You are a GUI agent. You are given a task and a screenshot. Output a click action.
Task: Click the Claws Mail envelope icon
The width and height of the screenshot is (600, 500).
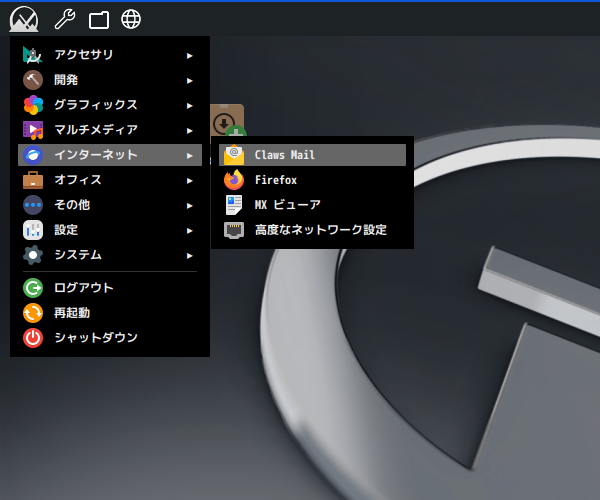(234, 155)
